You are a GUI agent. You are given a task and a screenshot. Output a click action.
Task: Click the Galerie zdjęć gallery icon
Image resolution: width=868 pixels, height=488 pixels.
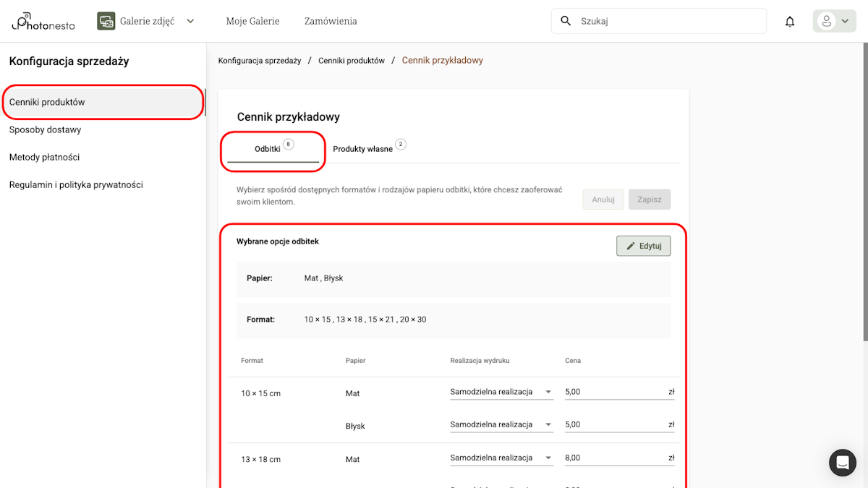tap(106, 21)
